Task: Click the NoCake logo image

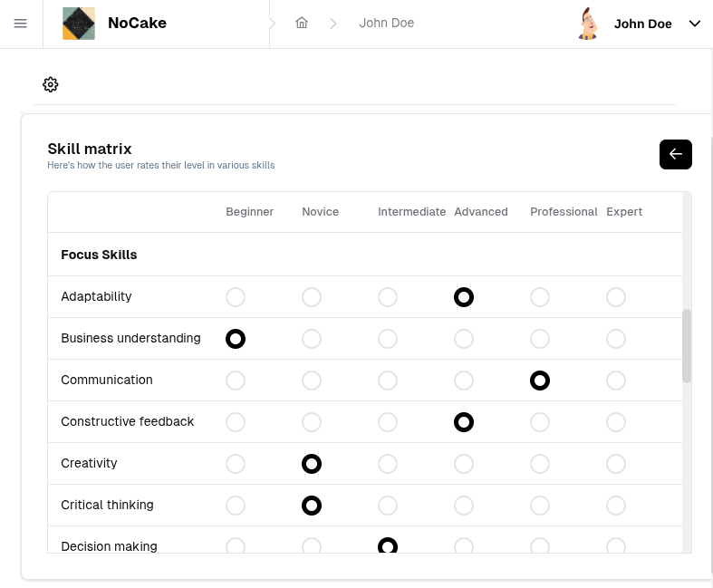Action: [x=79, y=24]
